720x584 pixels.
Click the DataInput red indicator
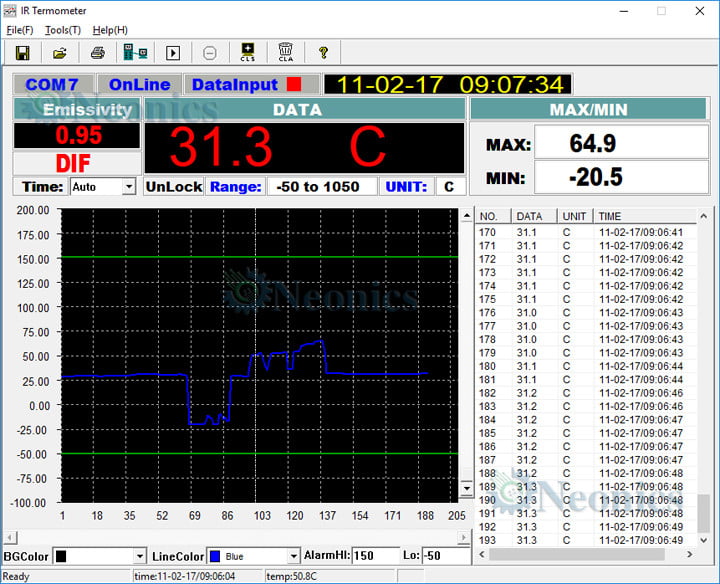[294, 84]
